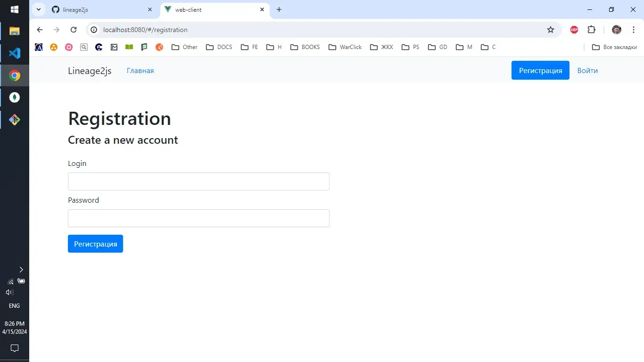Reload the current page
644x362 pixels.
[74, 30]
